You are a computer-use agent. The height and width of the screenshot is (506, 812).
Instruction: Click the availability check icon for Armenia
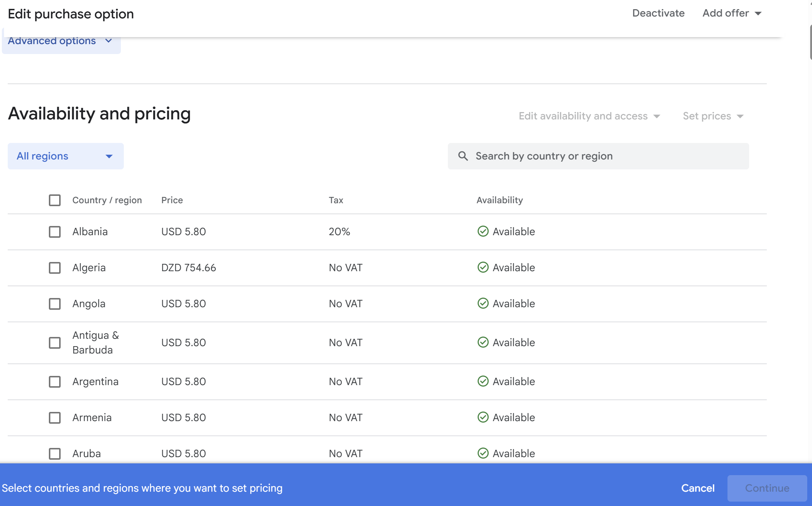(x=483, y=417)
